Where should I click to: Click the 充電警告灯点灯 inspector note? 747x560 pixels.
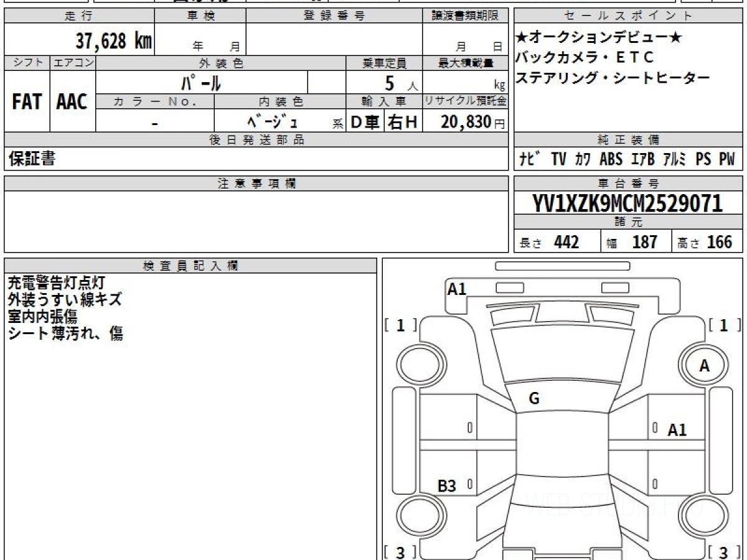56,283
